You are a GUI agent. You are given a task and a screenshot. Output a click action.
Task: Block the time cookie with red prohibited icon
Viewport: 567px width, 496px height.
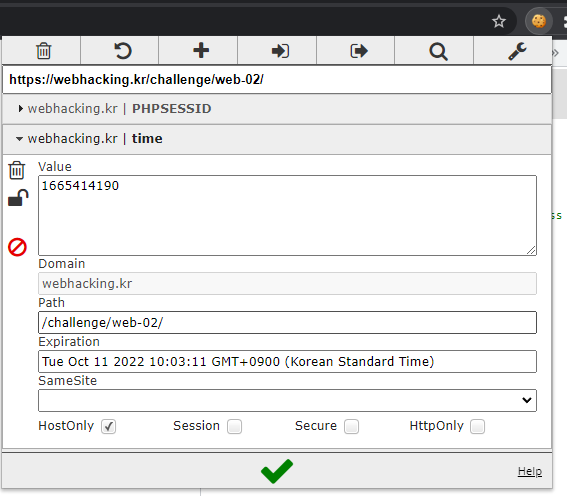[17, 247]
